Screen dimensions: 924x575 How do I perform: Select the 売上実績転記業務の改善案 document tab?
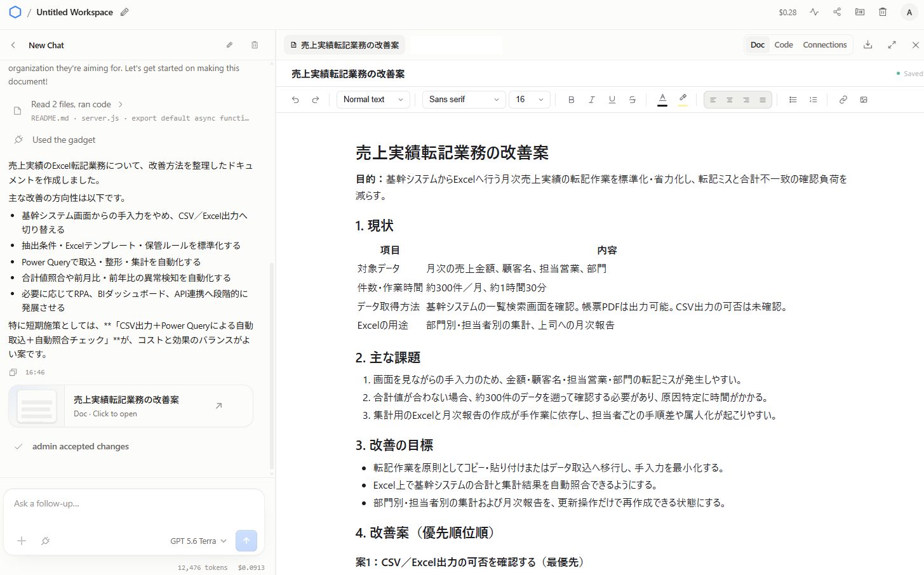[x=345, y=45]
